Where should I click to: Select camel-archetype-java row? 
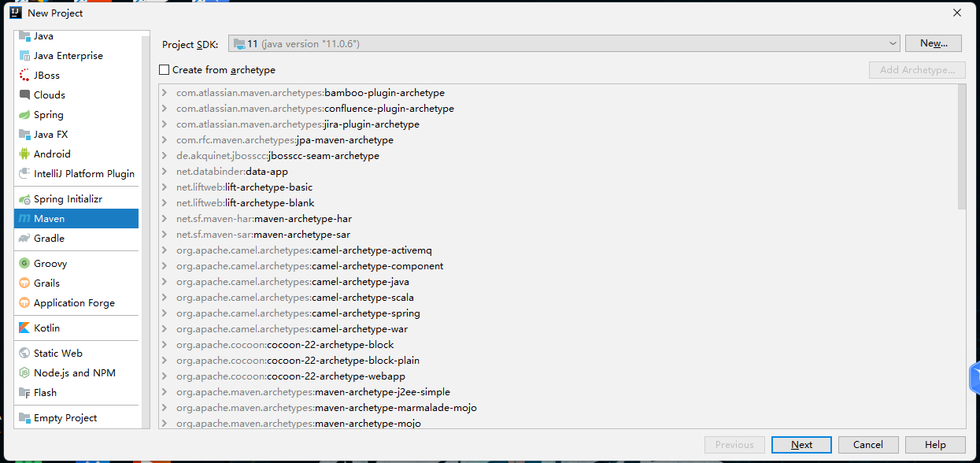[x=557, y=282]
